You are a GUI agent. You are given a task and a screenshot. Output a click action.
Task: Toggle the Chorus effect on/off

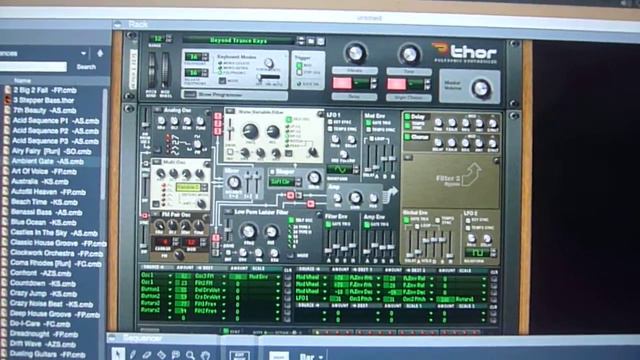coord(407,137)
